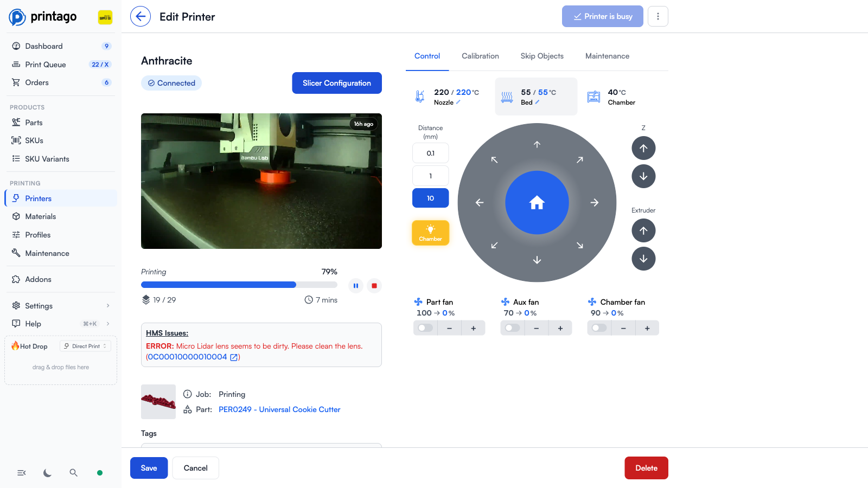868x488 pixels.
Task: Delete this printer
Action: (x=646, y=468)
